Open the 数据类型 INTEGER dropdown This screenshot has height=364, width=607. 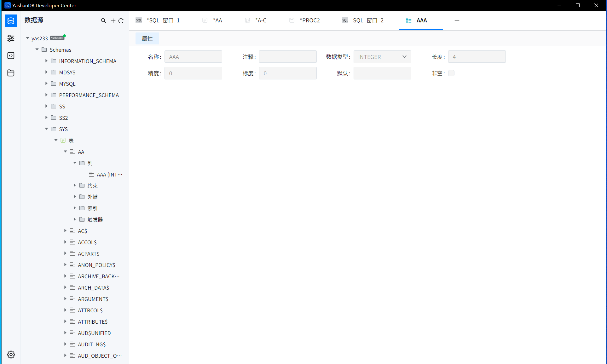382,57
